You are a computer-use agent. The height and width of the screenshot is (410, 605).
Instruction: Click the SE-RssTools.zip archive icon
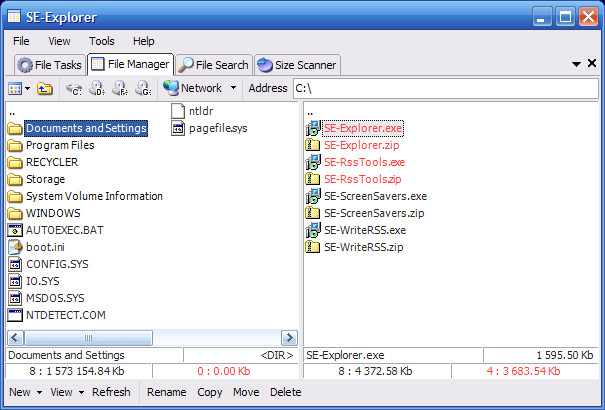pos(313,179)
